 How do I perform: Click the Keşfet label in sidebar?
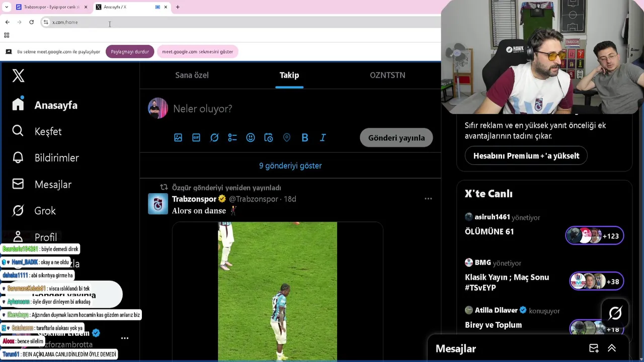click(48, 131)
